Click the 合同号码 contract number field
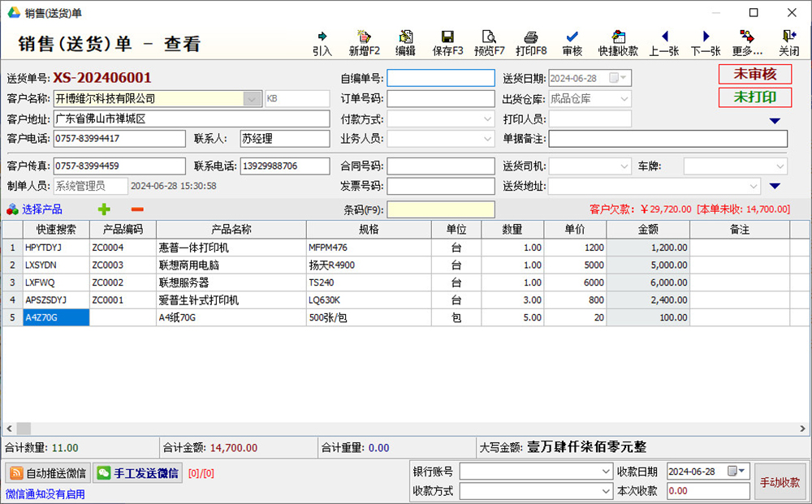The height and width of the screenshot is (504, 812). 441,166
